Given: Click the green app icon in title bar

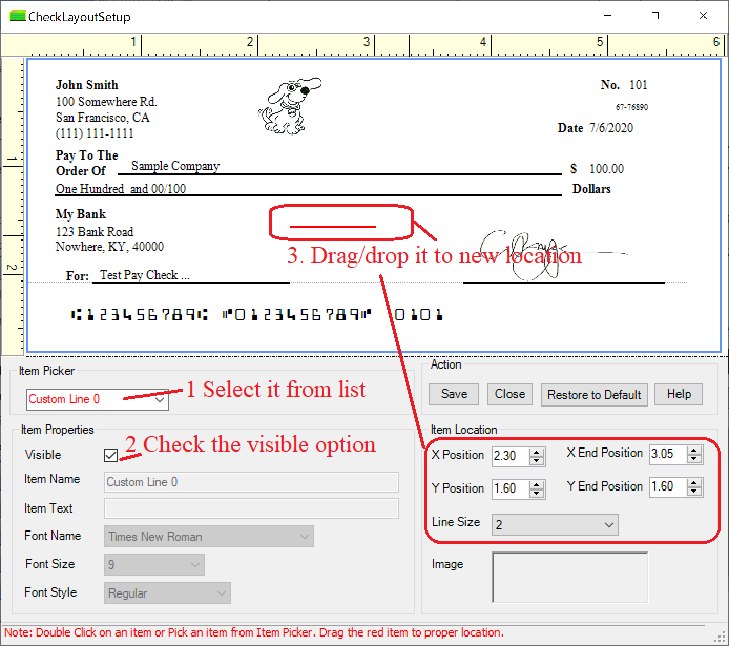Looking at the screenshot, I should tap(16, 17).
